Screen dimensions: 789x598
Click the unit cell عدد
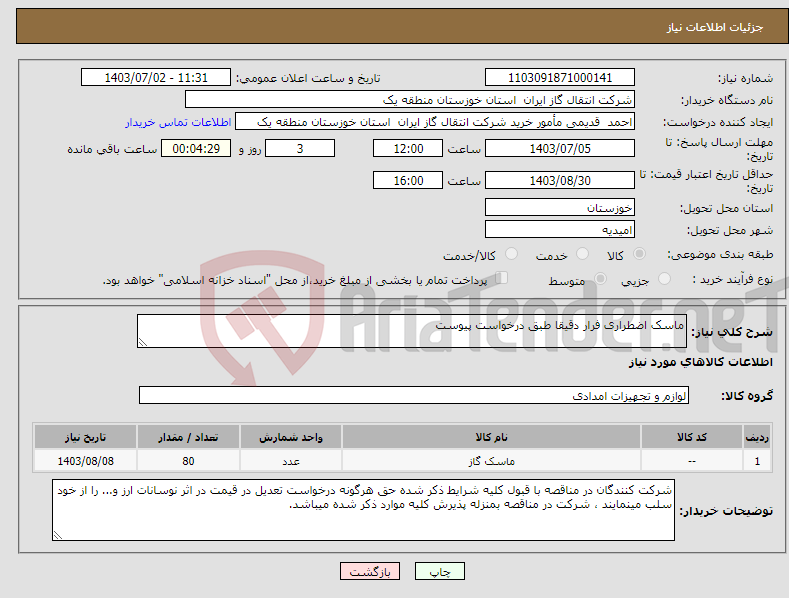(291, 461)
